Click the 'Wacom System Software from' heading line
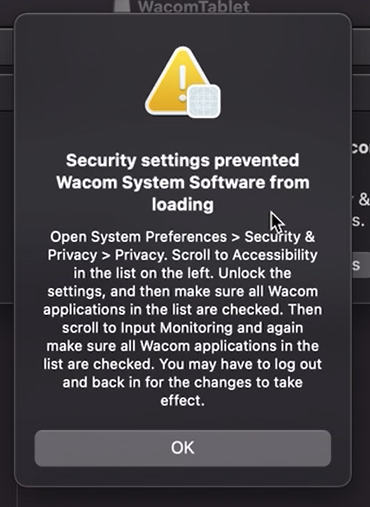 click(x=183, y=182)
